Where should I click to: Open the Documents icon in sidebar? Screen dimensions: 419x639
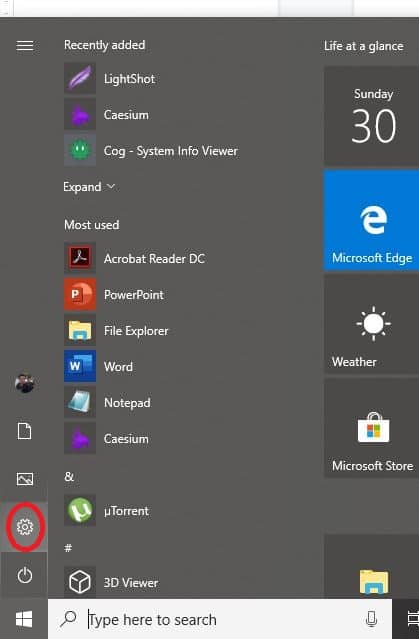(24, 431)
